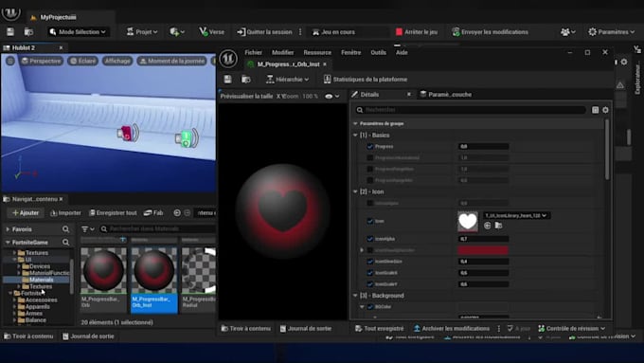Open the Modifier menu
Screen dimensions: 644x363
[x=282, y=52]
